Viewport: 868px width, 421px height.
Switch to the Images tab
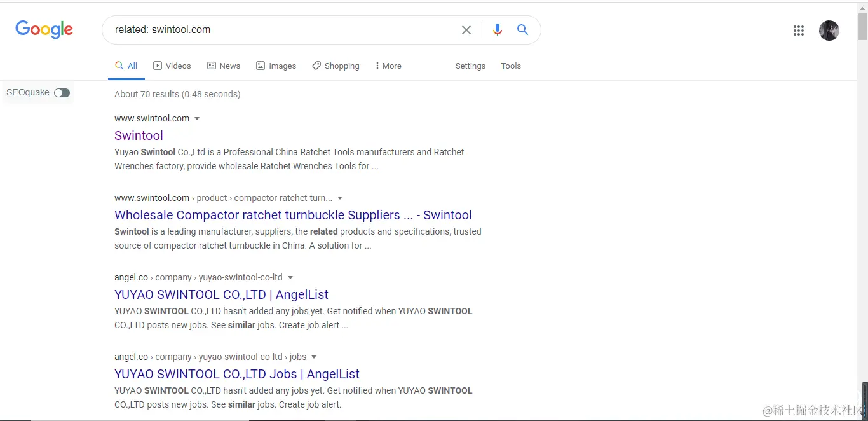[x=276, y=66]
